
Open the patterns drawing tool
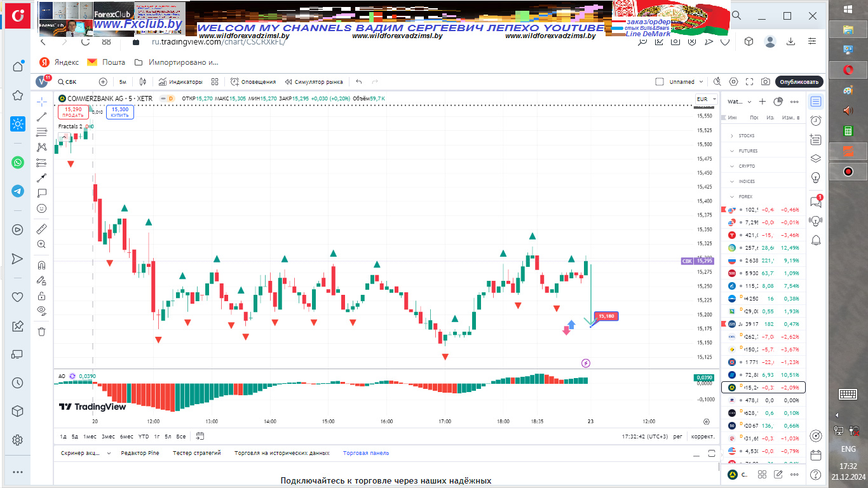pyautogui.click(x=42, y=147)
